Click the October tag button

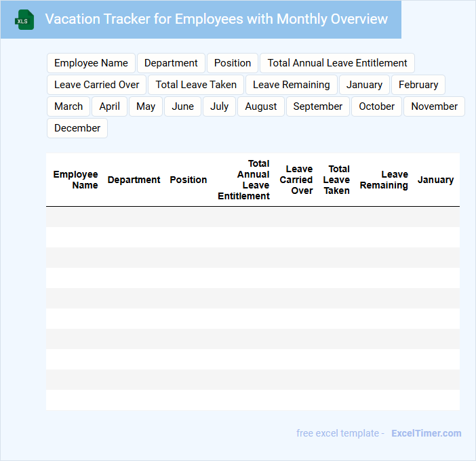(377, 106)
